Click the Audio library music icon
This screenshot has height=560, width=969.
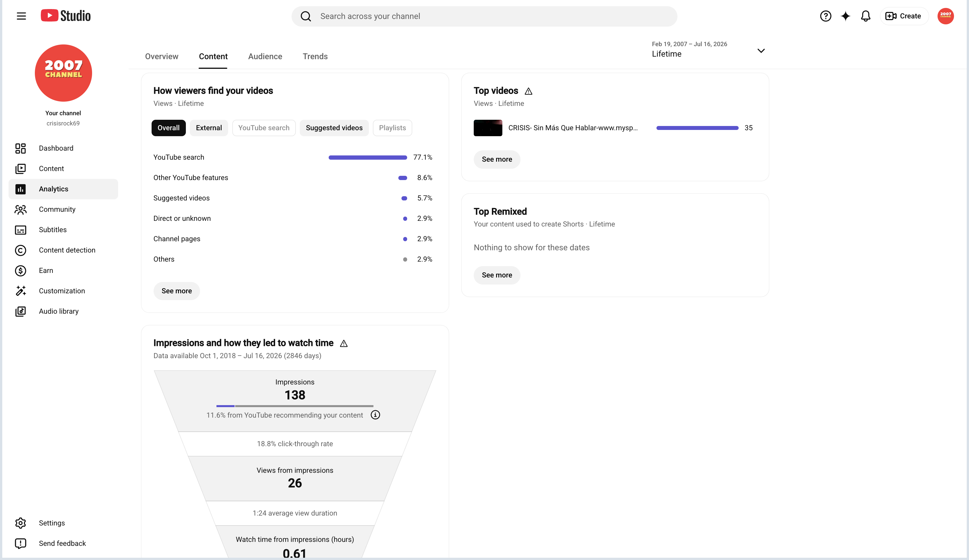20,311
